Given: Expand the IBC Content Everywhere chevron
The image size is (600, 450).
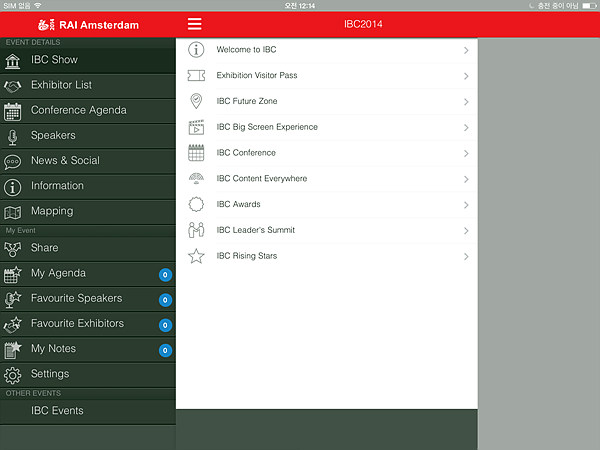Looking at the screenshot, I should click(x=466, y=179).
